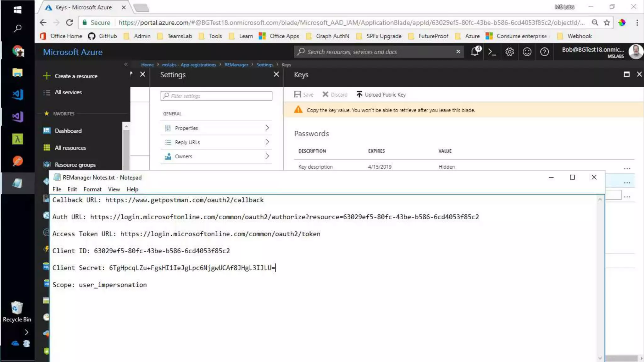Launch Cloud Shell from the header icon
The width and height of the screenshot is (644, 362).
tap(492, 52)
